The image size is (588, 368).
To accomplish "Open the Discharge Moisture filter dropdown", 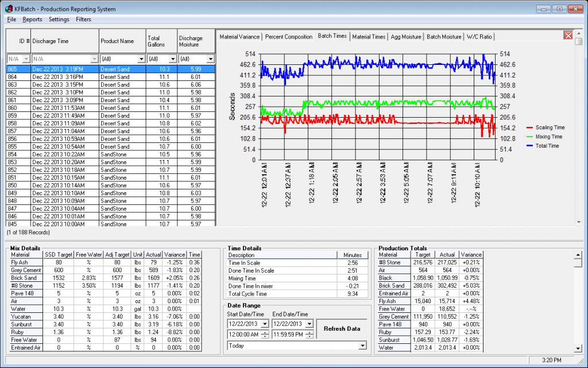I will click(x=210, y=59).
